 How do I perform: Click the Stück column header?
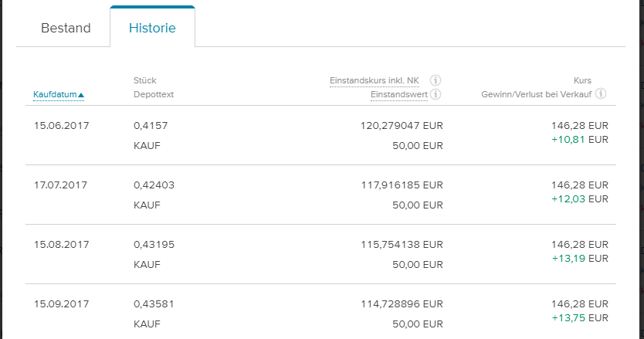pyautogui.click(x=145, y=80)
